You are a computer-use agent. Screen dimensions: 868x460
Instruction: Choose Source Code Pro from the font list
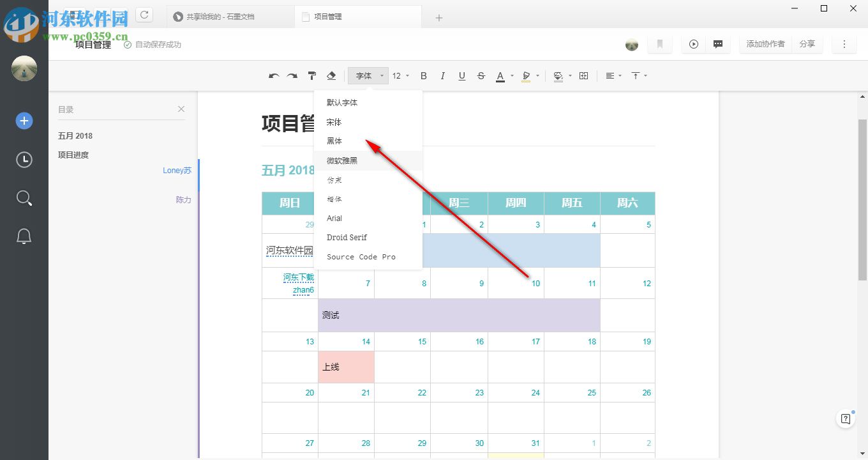368,257
